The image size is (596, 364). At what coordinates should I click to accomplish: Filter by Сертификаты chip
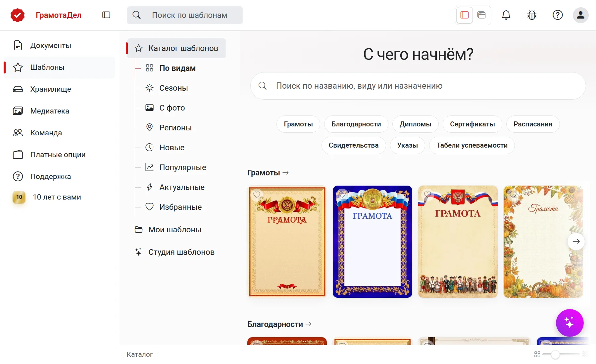pos(472,124)
